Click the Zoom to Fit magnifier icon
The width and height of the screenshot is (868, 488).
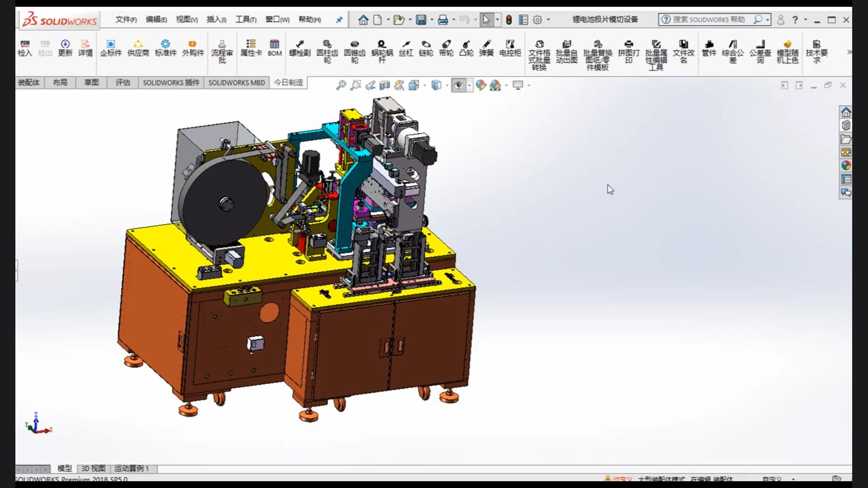341,85
